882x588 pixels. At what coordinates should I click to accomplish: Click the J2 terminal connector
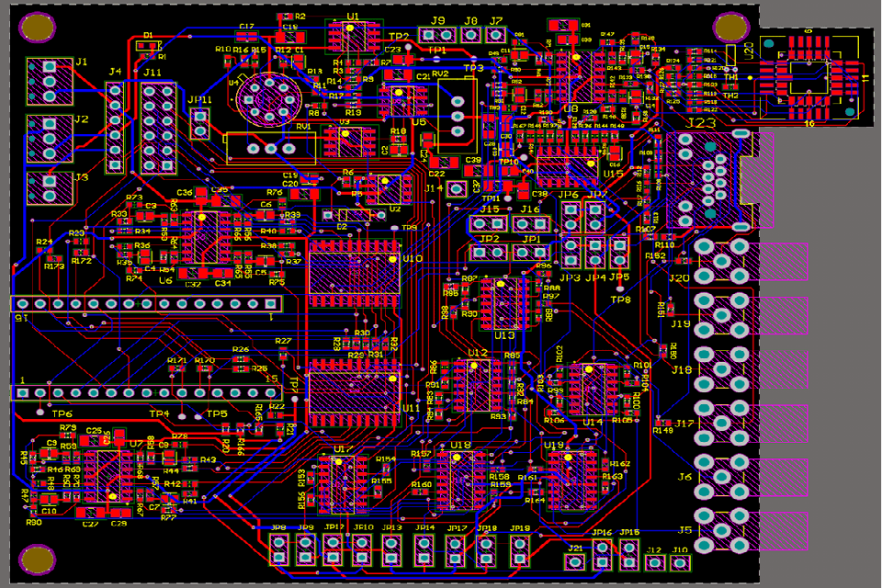point(50,139)
